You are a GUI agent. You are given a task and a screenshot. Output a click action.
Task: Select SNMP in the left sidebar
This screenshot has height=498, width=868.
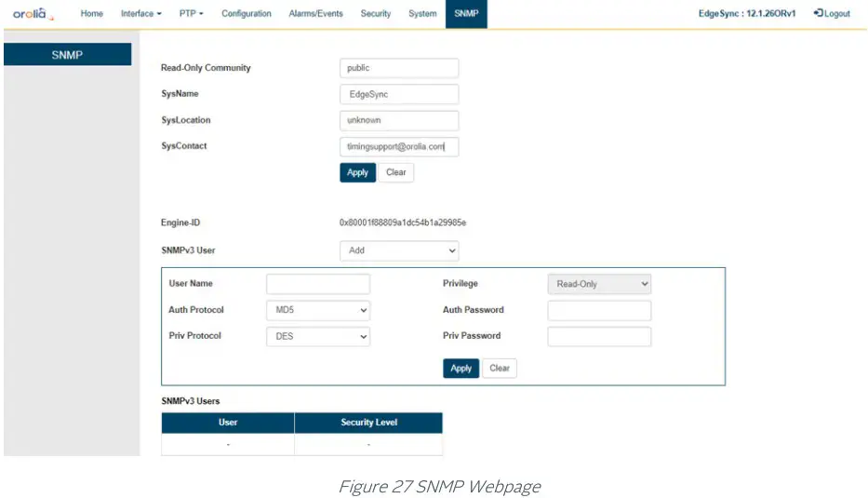[68, 54]
